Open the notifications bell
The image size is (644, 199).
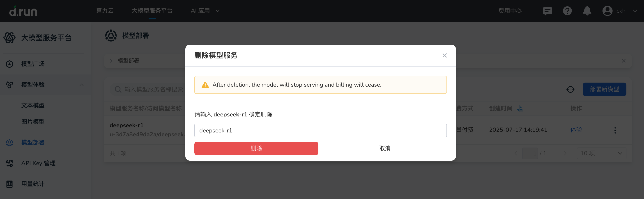point(587,11)
